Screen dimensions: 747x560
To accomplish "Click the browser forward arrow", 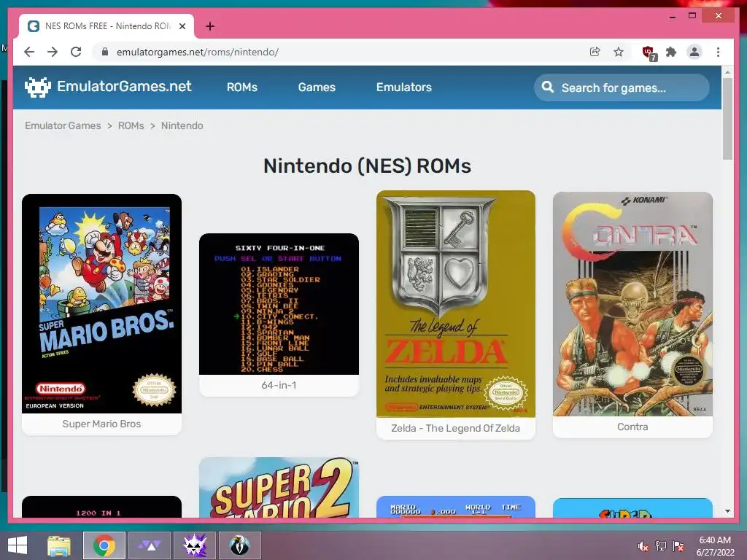I will pyautogui.click(x=53, y=52).
